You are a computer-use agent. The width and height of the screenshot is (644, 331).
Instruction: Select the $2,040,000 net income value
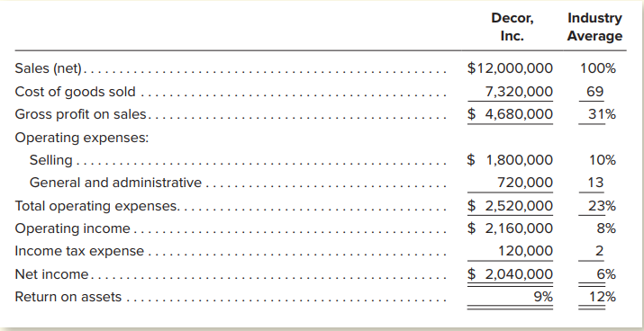[x=510, y=274]
